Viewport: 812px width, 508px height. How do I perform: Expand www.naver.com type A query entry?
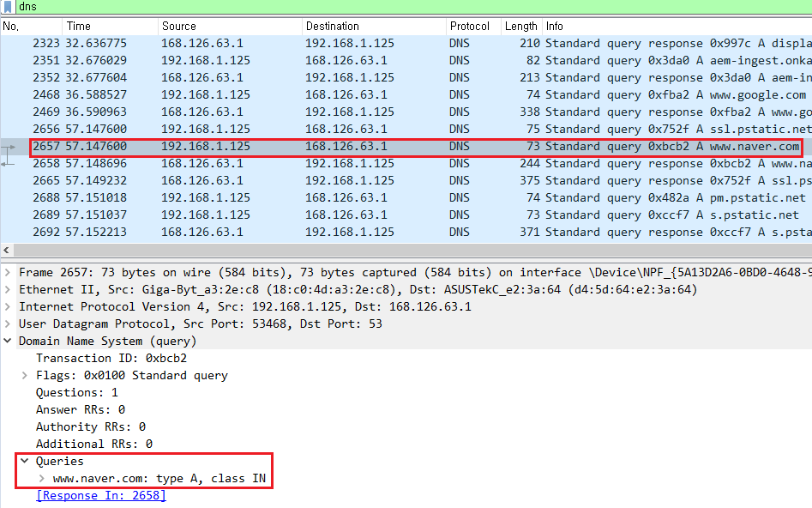(x=41, y=479)
